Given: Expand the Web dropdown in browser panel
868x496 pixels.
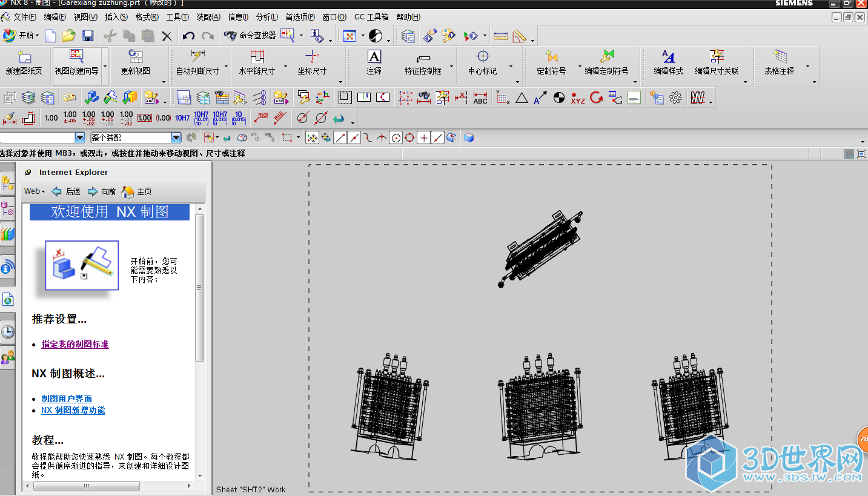Looking at the screenshot, I should click(x=35, y=191).
